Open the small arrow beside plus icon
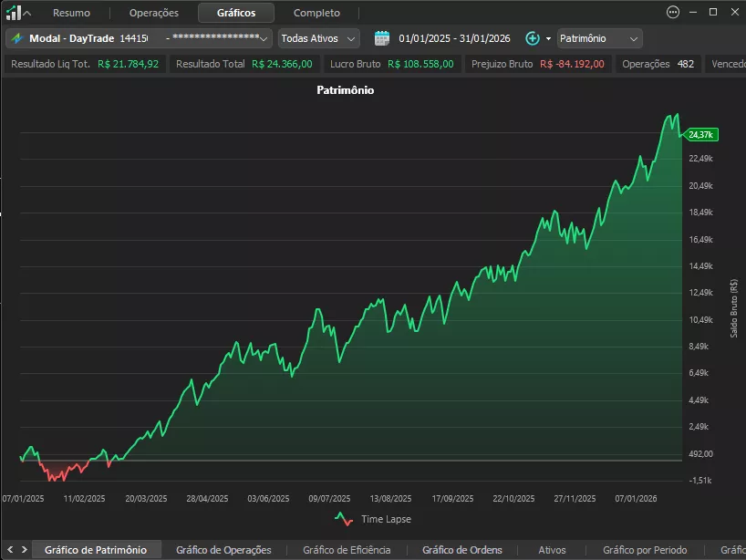Image resolution: width=746 pixels, height=560 pixels. pos(548,38)
